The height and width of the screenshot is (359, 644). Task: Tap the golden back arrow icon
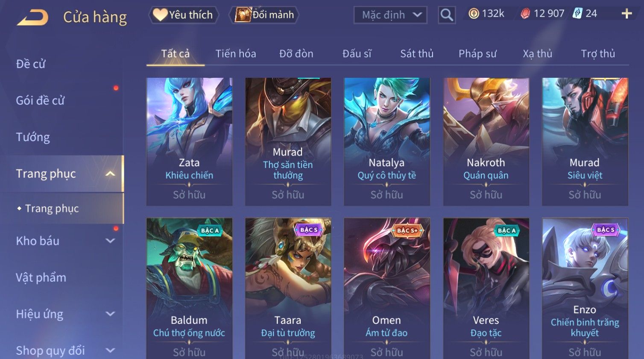pyautogui.click(x=32, y=18)
